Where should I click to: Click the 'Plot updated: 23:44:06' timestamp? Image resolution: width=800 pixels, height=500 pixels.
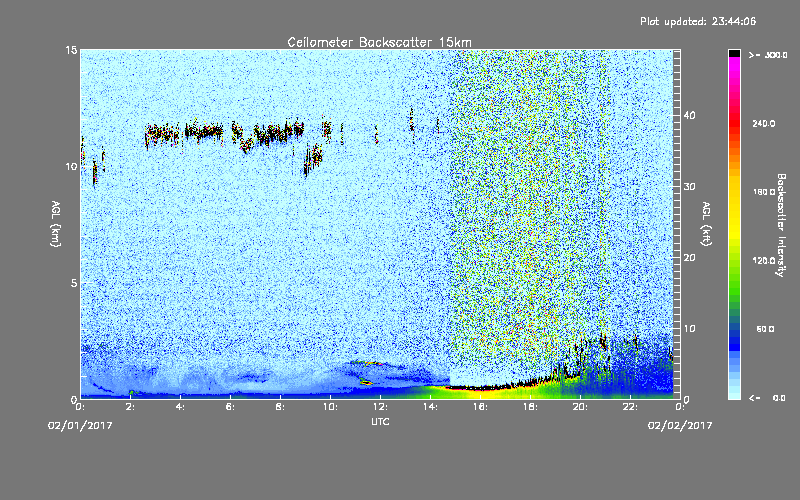(698, 21)
